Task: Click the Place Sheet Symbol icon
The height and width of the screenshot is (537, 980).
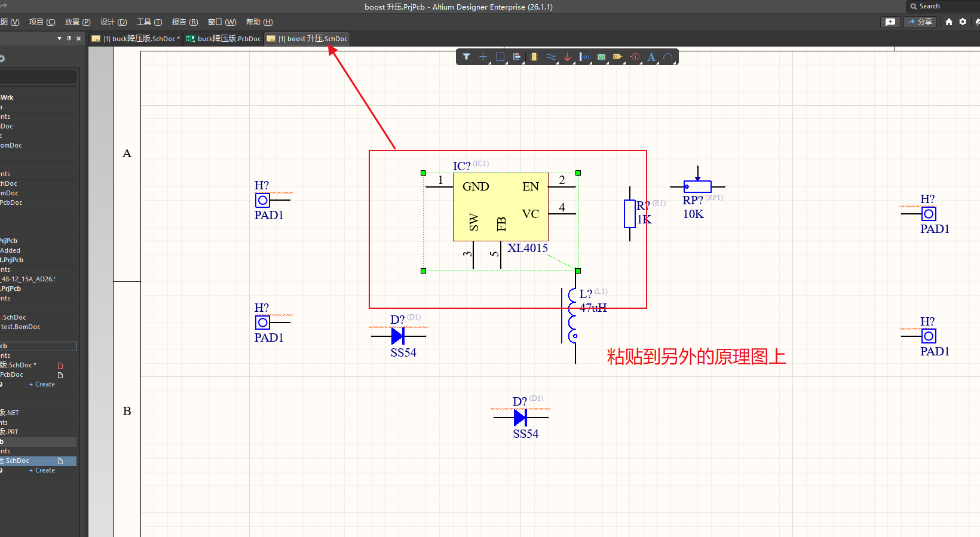Action: [x=601, y=57]
